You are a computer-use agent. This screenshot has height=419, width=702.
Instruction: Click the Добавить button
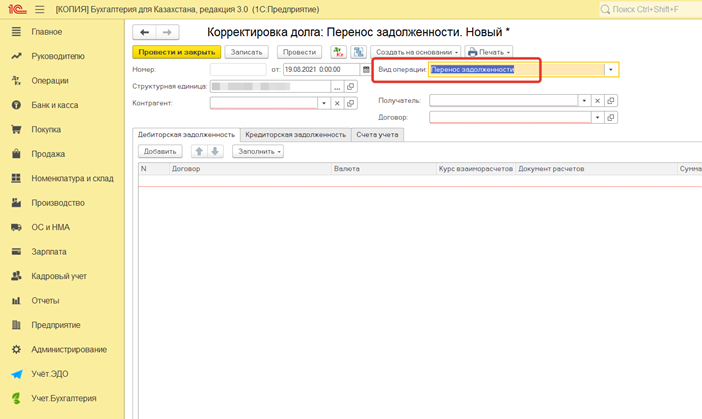(x=160, y=151)
